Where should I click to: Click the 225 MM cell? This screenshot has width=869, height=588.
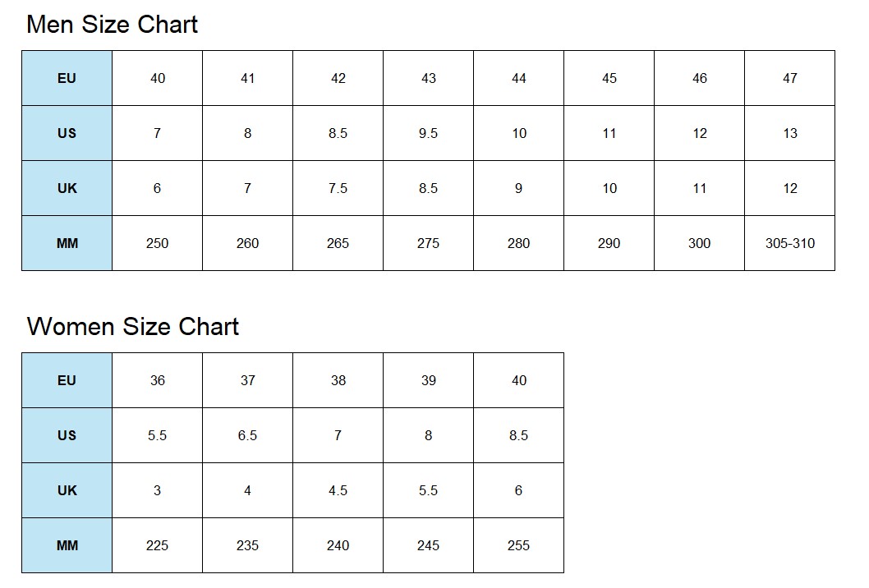(x=157, y=546)
